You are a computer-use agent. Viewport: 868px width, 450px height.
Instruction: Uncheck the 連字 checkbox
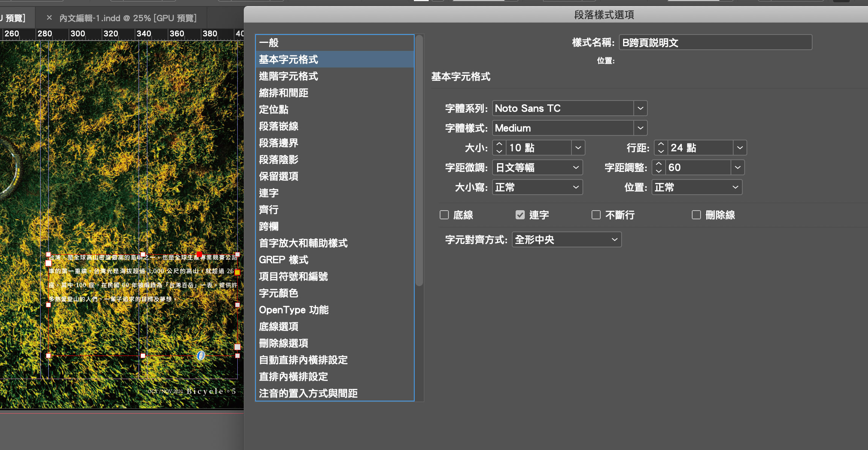point(520,215)
